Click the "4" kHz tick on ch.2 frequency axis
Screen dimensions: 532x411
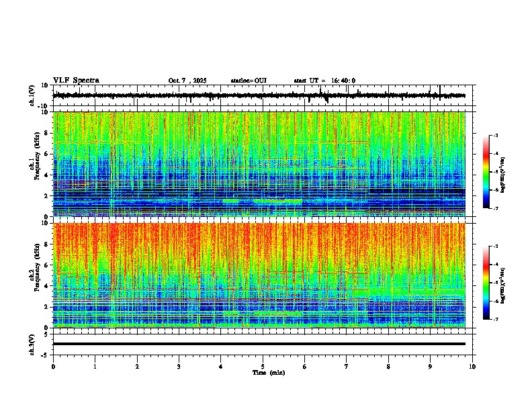pos(47,286)
